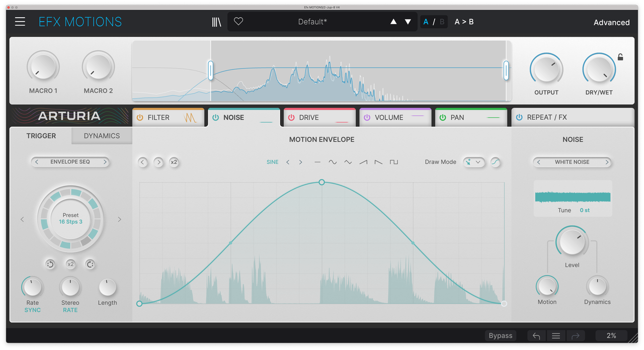The width and height of the screenshot is (644, 350).
Task: Select the triangle wave envelope shape
Action: pyautogui.click(x=348, y=162)
